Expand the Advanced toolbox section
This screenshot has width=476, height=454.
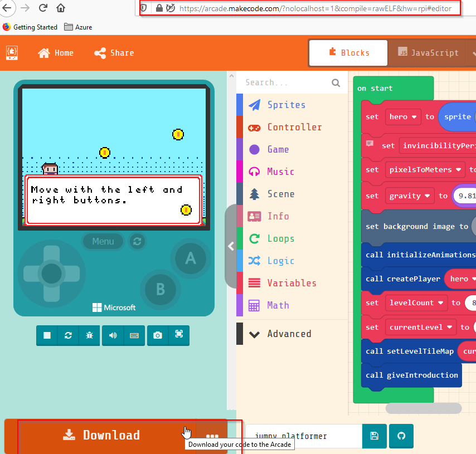coord(292,334)
